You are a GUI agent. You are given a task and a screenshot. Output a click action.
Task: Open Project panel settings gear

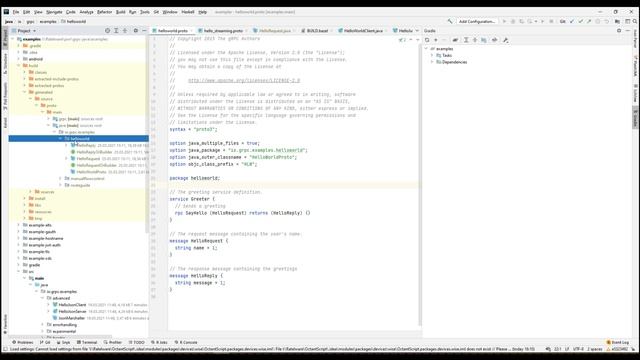pyautogui.click(x=136, y=31)
